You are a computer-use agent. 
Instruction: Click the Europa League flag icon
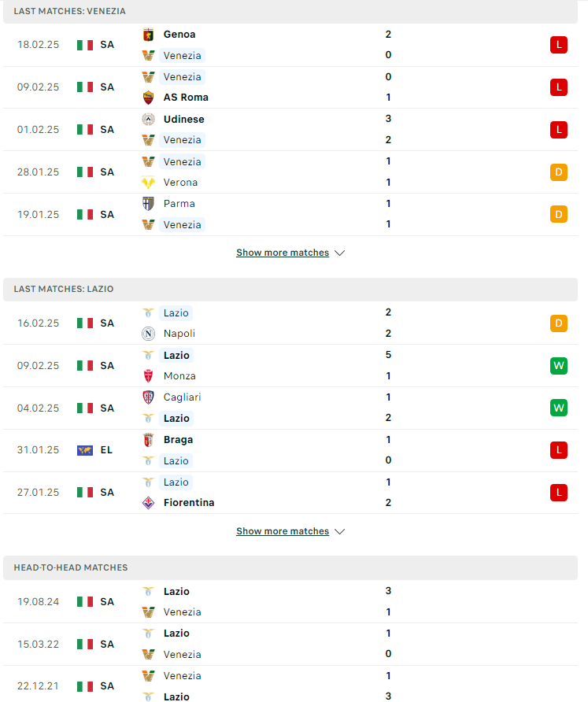pyautogui.click(x=85, y=450)
